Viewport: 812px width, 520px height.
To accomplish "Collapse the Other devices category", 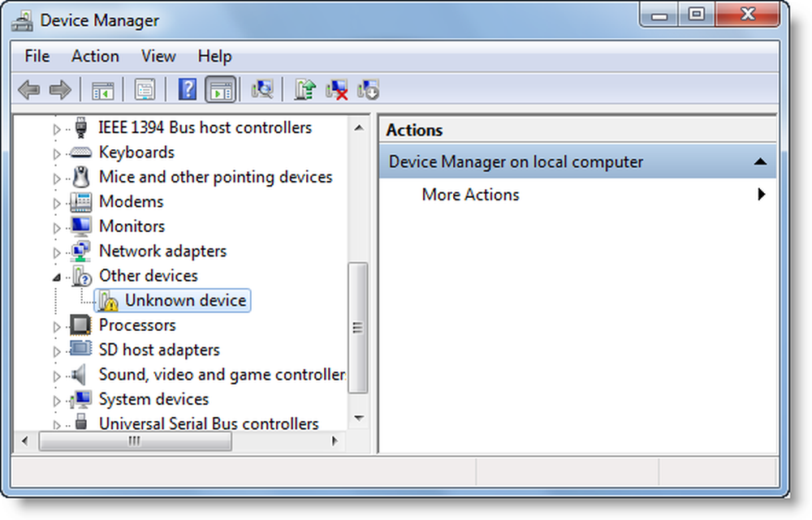I will [55, 276].
